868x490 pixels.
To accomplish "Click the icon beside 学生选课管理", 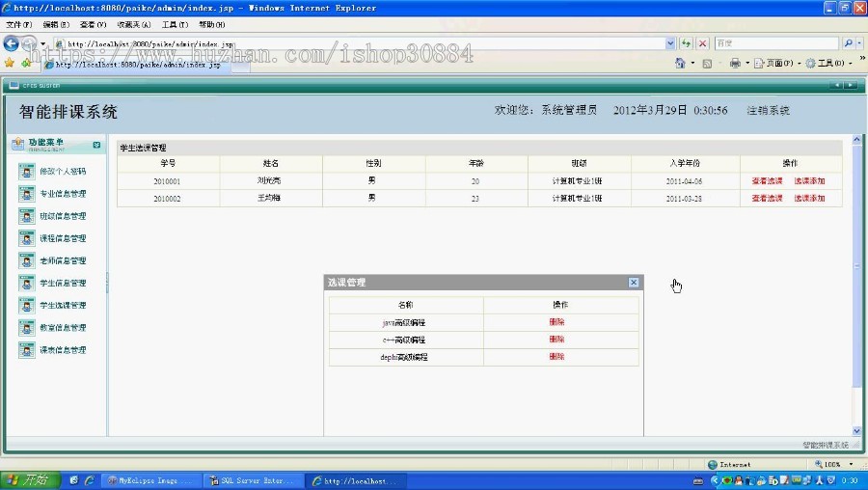I will pyautogui.click(x=26, y=306).
